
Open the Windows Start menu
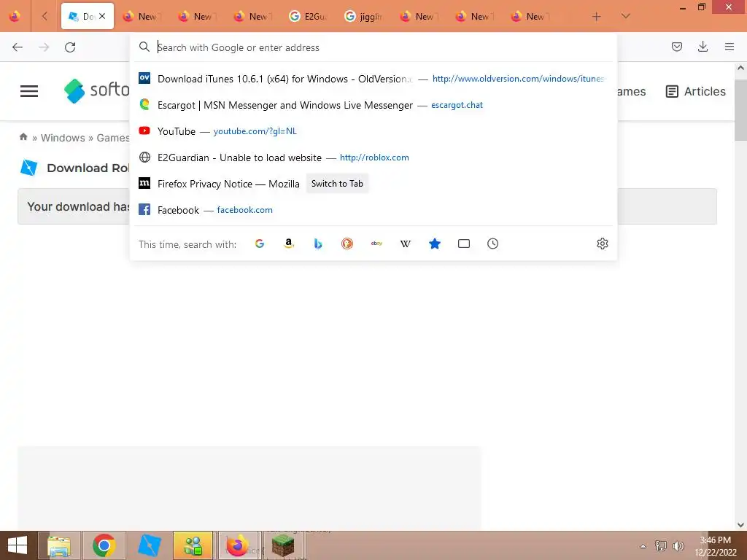click(x=18, y=545)
